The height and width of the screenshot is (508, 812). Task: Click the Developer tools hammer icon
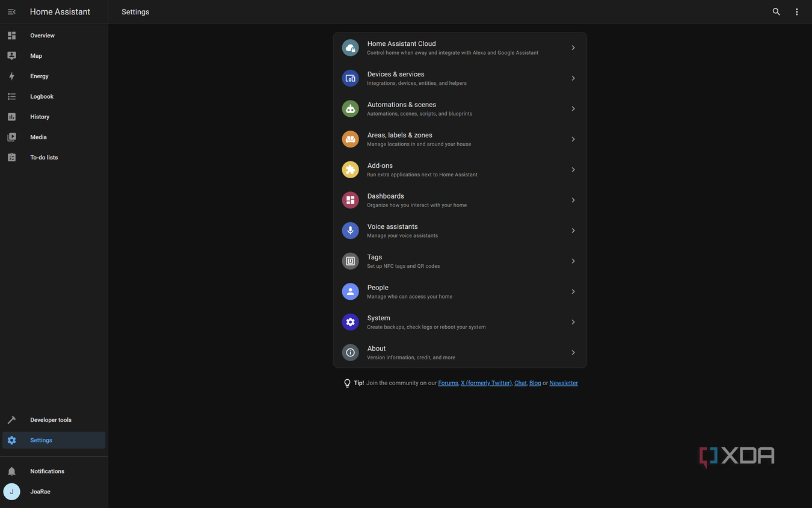[11, 420]
